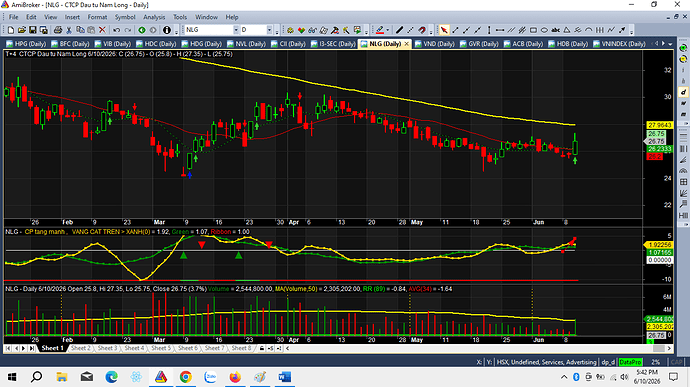The height and width of the screenshot is (387, 690).
Task: Open the Insert menu
Action: click(x=72, y=17)
